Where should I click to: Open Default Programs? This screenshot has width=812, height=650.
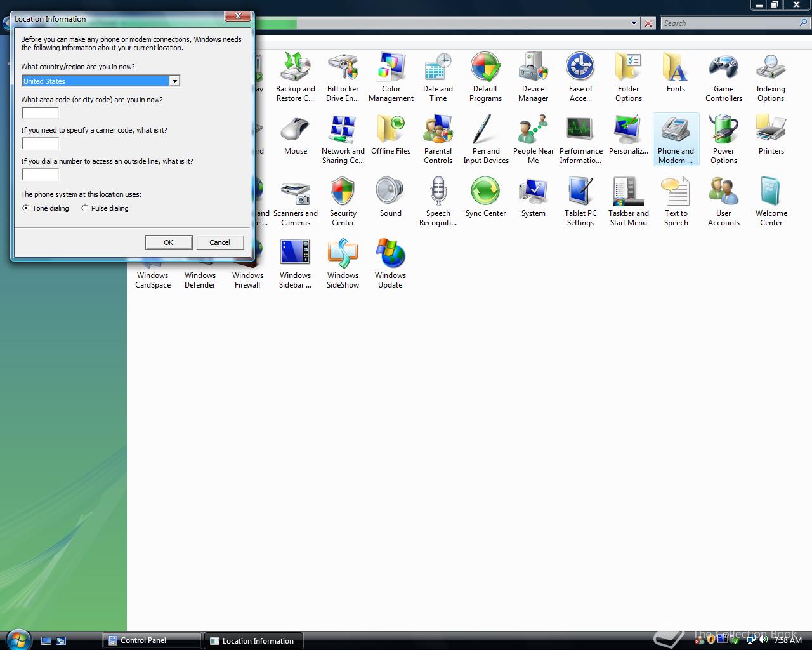pyautogui.click(x=485, y=77)
